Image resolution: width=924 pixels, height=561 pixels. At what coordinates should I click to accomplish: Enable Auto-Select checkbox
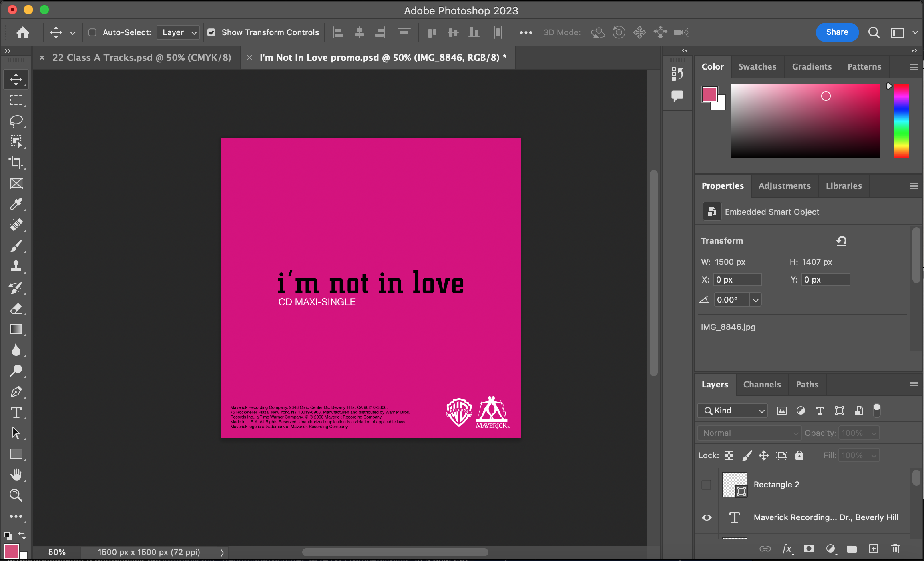pyautogui.click(x=92, y=32)
